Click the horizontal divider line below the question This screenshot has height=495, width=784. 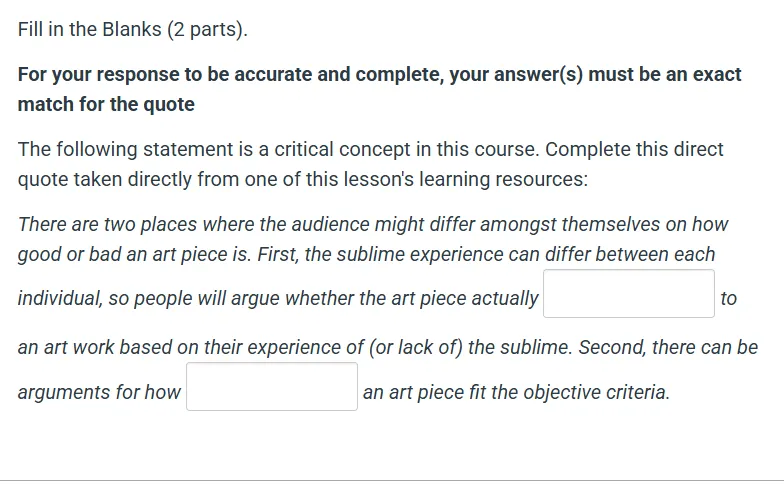[x=392, y=481]
